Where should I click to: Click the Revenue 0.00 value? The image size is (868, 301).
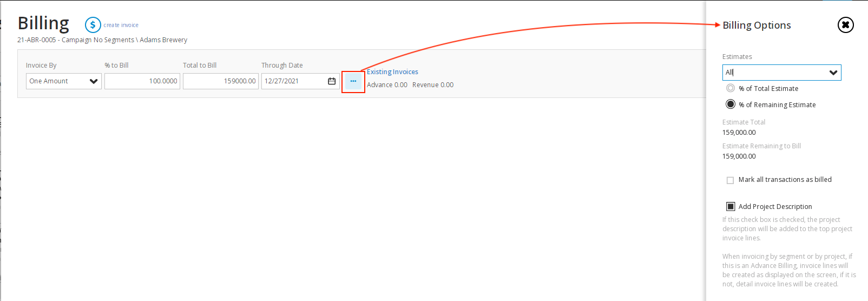click(x=433, y=85)
